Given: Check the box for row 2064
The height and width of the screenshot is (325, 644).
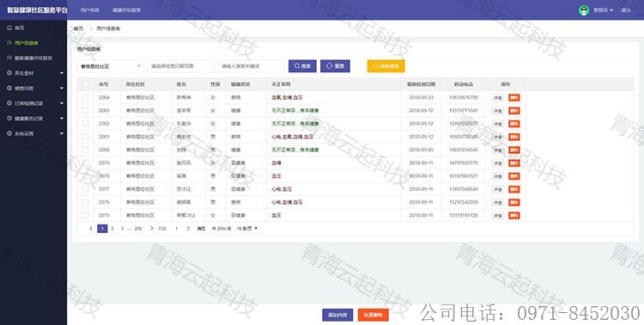Looking at the screenshot, I should pyautogui.click(x=85, y=97).
